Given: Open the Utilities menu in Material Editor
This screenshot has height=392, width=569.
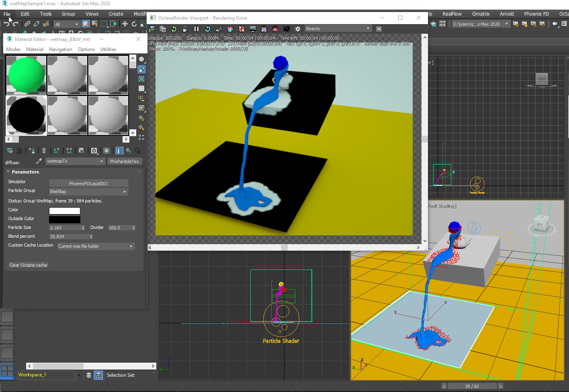Looking at the screenshot, I should coord(108,49).
